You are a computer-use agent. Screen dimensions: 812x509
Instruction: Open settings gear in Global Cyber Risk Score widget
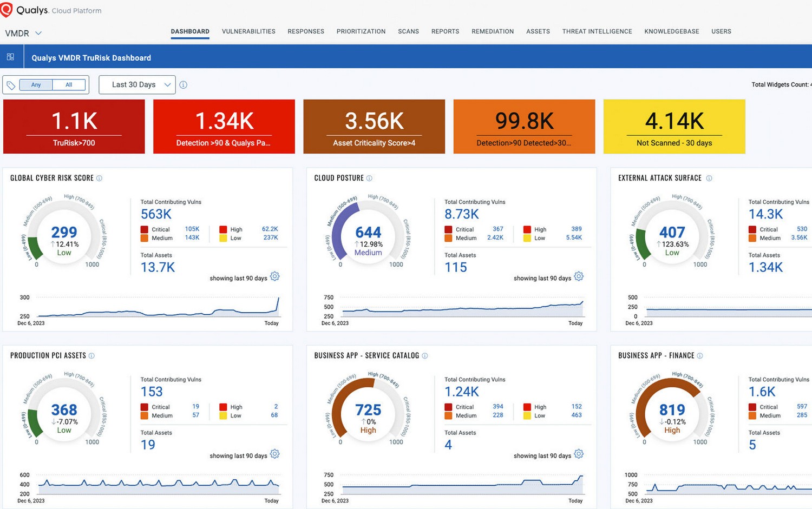pyautogui.click(x=275, y=276)
